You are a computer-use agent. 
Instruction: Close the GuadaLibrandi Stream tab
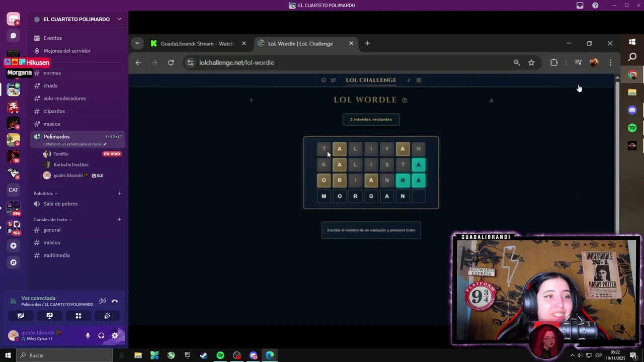[x=244, y=44]
